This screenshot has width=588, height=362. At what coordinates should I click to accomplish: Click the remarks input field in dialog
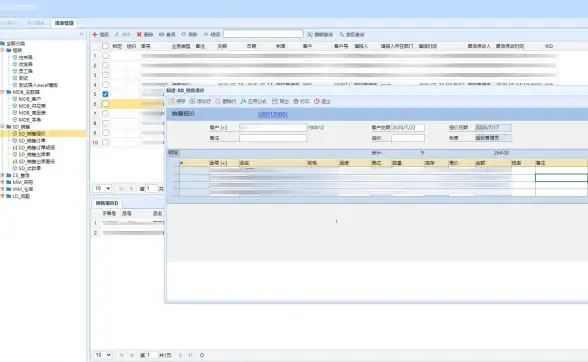tap(273, 138)
